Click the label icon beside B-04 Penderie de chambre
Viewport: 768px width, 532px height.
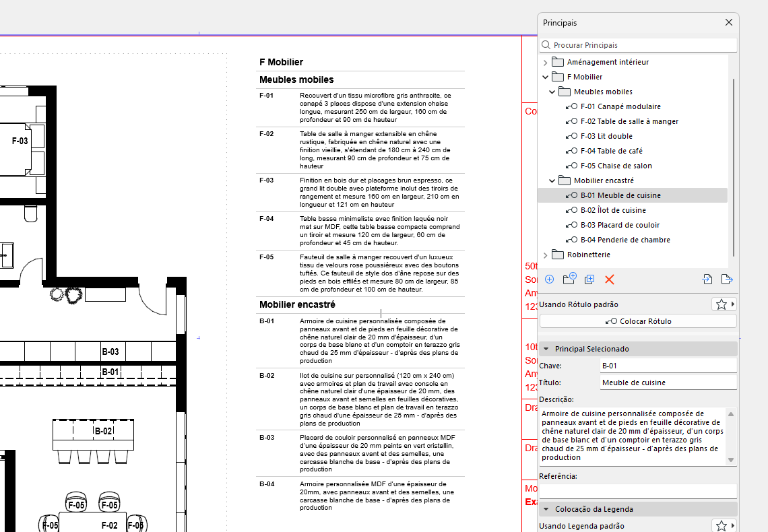(571, 240)
